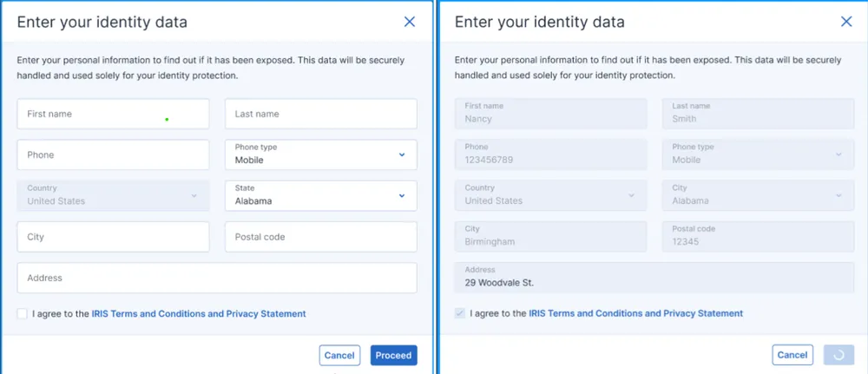868x374 pixels.
Task: Tick the unchecked terms agreement checkbox
Action: (x=22, y=314)
